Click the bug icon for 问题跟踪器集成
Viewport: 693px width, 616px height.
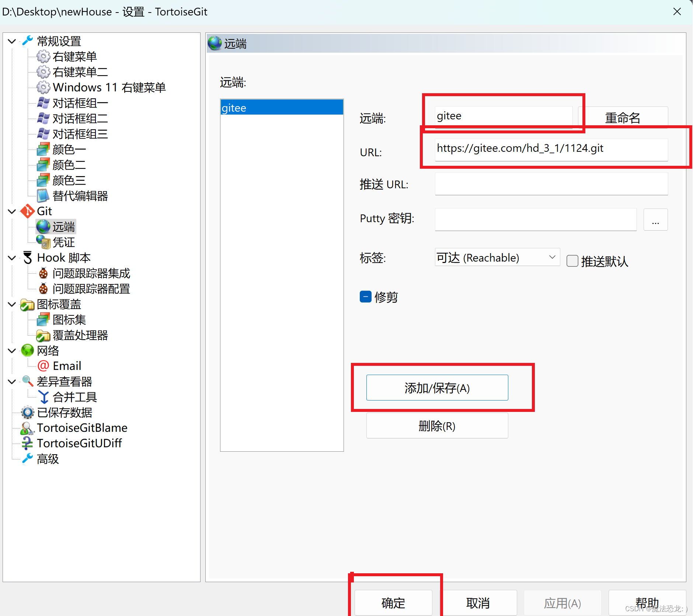click(x=43, y=273)
